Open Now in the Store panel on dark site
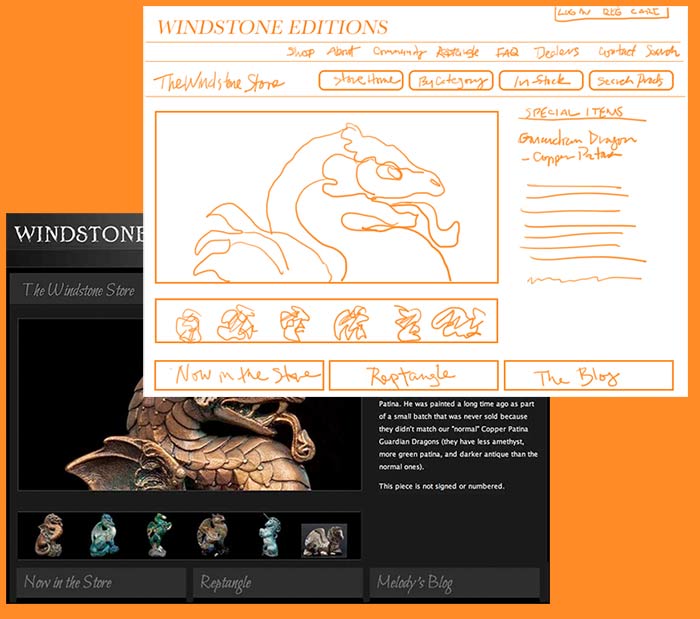This screenshot has height=619, width=700. coord(101,582)
